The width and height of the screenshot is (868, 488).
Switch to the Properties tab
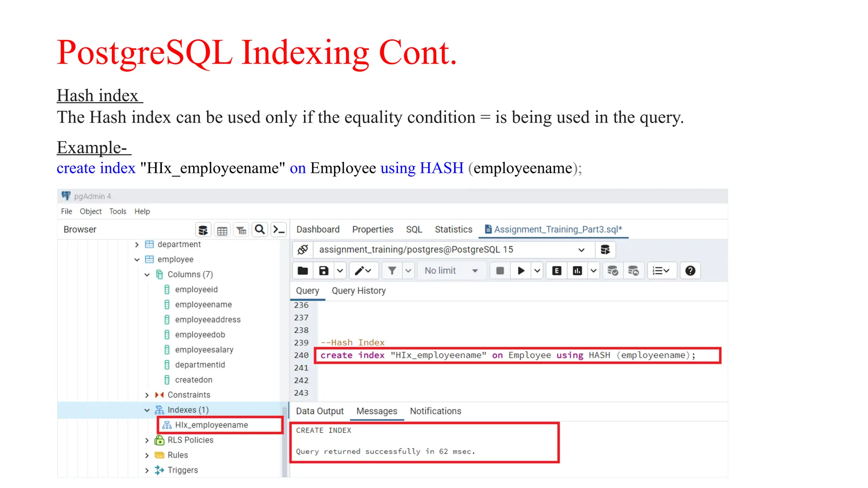coord(373,230)
